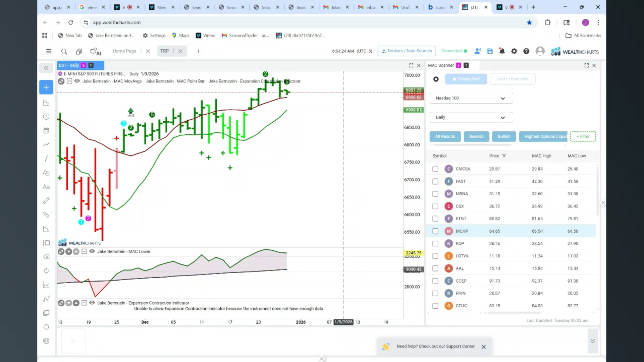Filter scanner by Bullish results

click(x=504, y=136)
